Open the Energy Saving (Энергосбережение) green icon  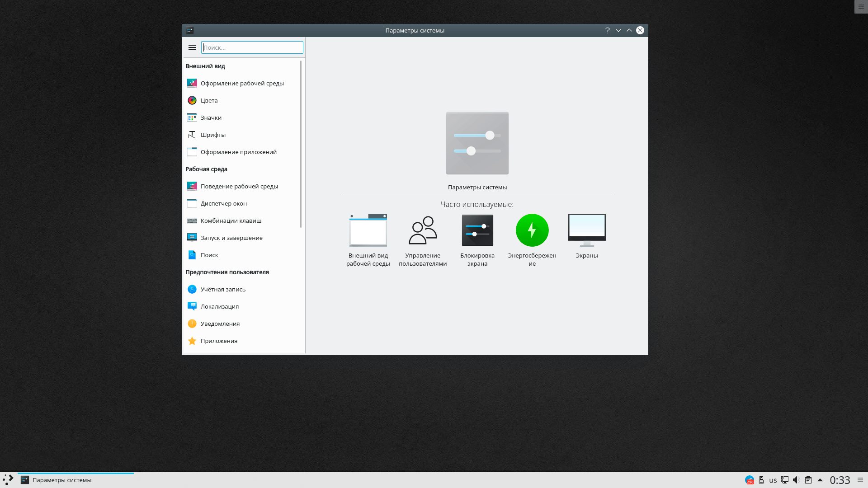pyautogui.click(x=532, y=230)
